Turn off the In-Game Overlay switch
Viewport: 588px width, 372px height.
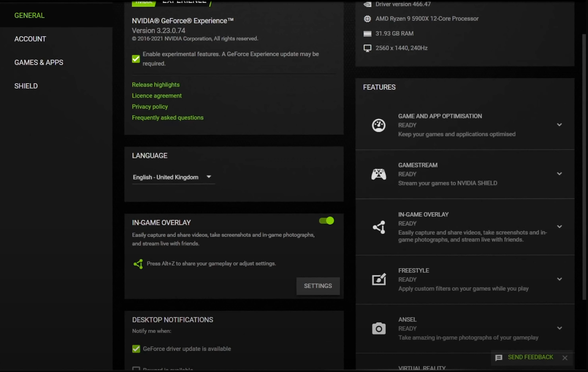coord(326,221)
